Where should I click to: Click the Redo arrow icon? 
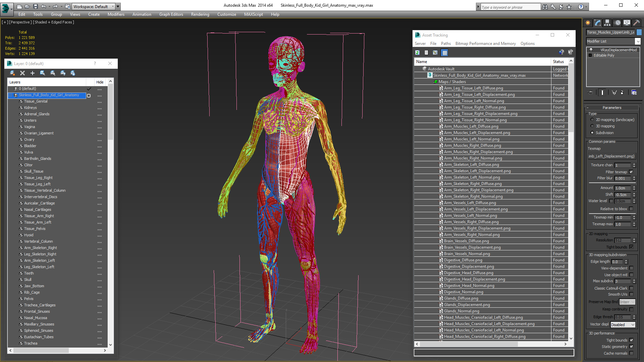click(55, 6)
